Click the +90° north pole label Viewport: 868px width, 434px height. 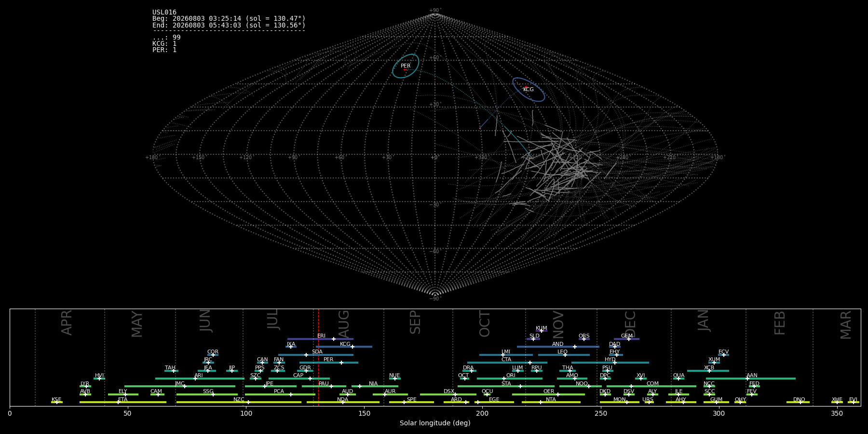click(435, 11)
